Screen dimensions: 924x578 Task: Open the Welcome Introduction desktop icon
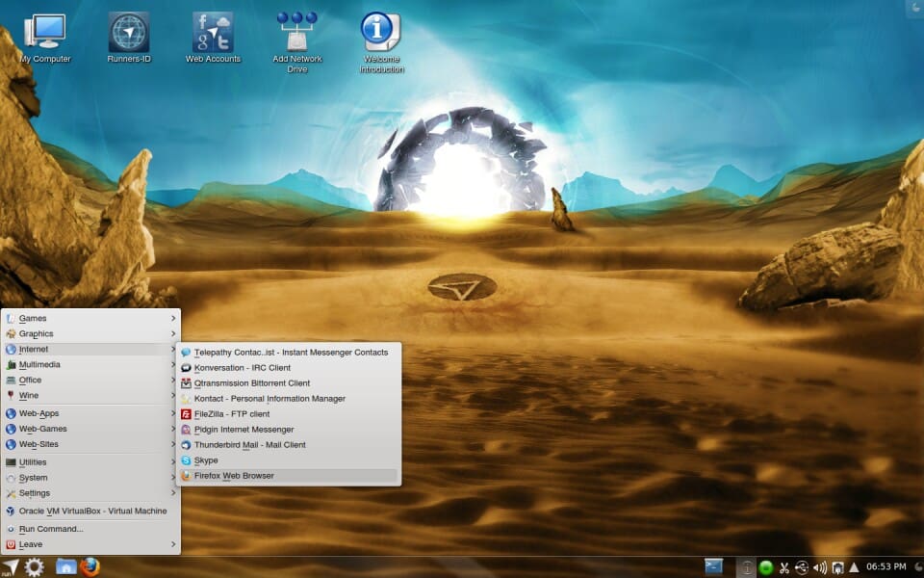pos(381,43)
